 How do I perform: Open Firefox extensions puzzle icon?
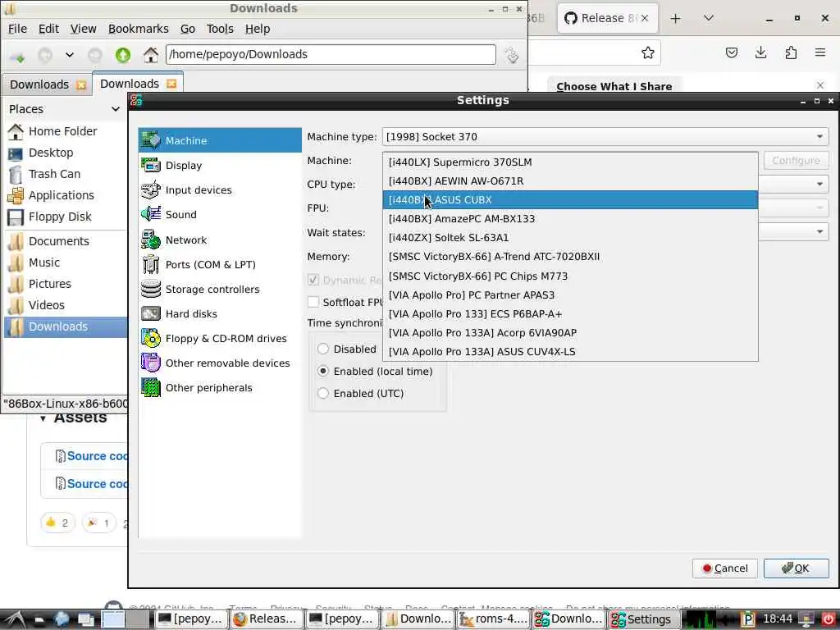[x=791, y=52]
